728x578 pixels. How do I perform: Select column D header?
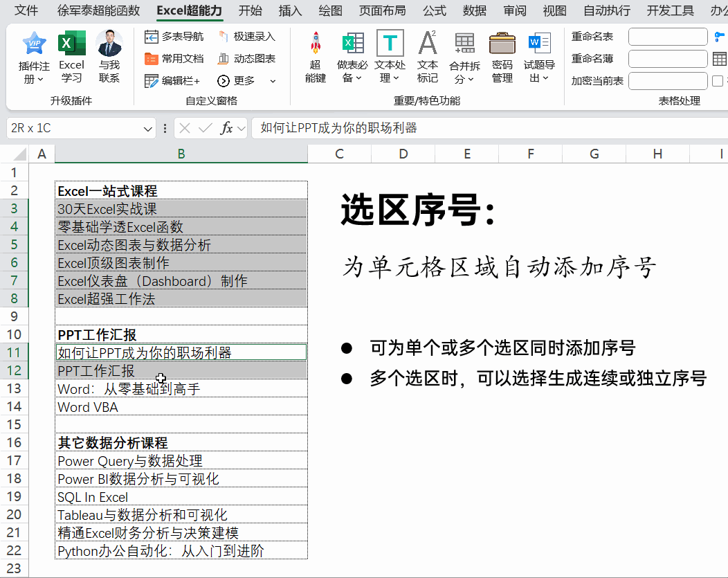coord(403,154)
